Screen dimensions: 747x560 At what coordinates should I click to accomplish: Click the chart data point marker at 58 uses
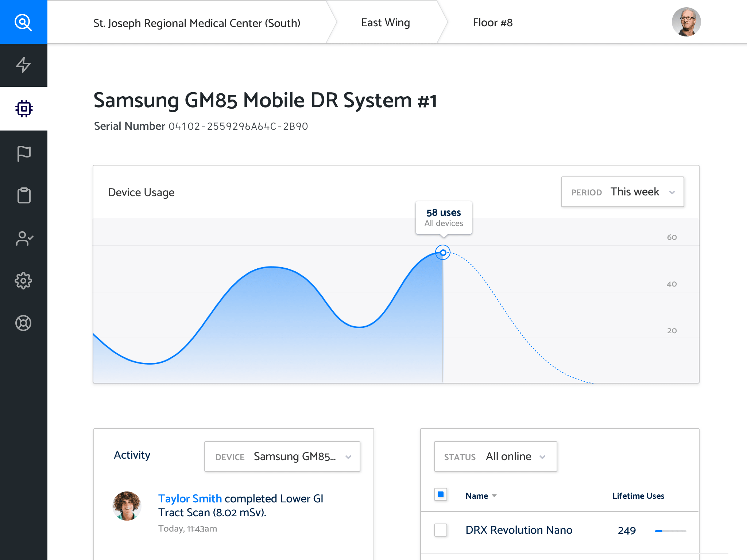[443, 252]
